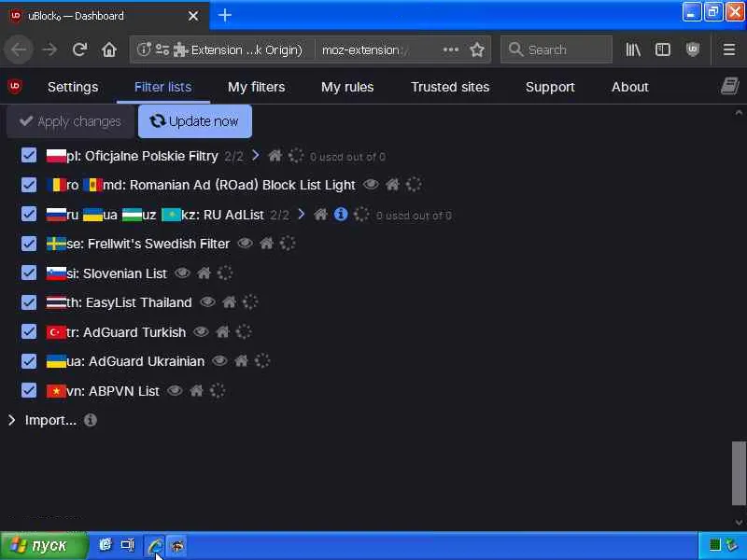
Task: Uncheck Slovenian List checkbox
Action: pyautogui.click(x=29, y=273)
